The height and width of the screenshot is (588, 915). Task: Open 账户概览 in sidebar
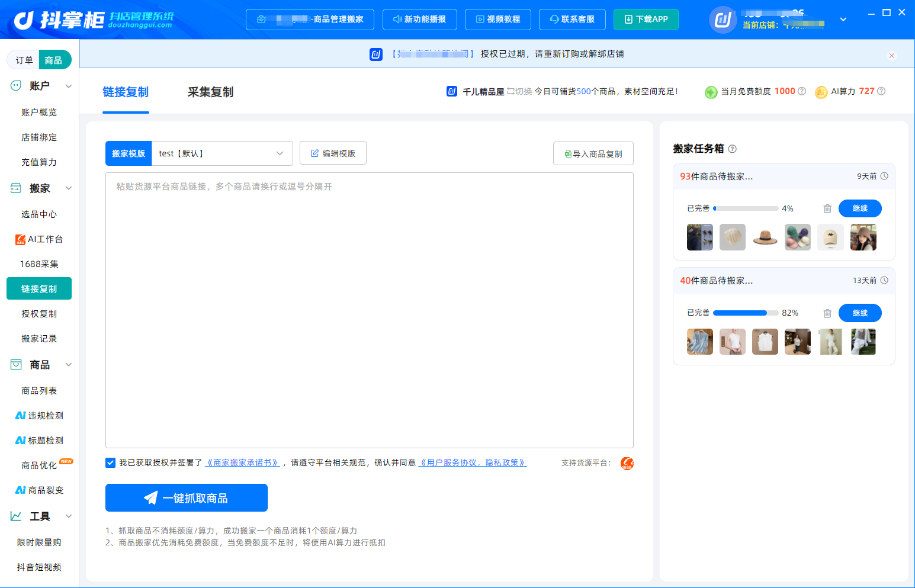coord(39,113)
